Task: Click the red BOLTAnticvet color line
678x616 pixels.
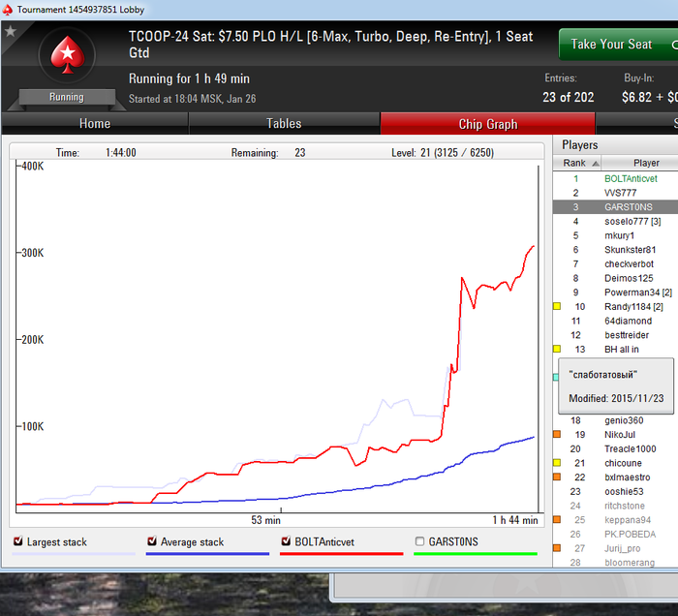Action: tap(342, 554)
